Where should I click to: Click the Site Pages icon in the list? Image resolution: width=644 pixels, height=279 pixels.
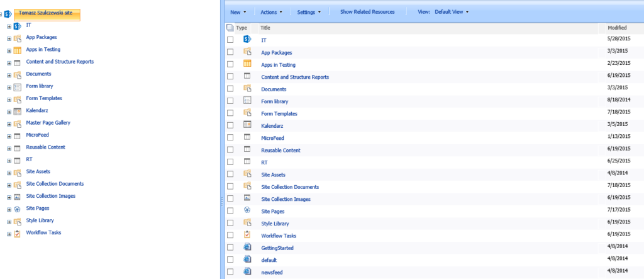pos(247,210)
